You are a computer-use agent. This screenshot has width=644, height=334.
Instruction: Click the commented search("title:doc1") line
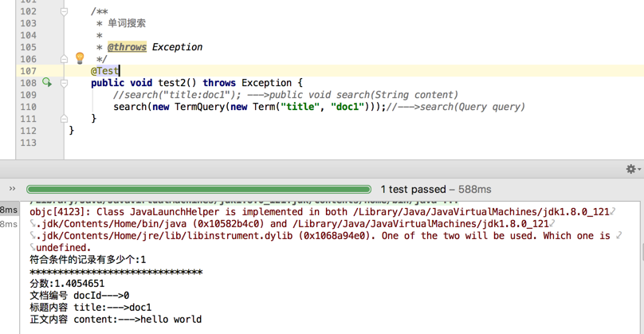tap(285, 95)
